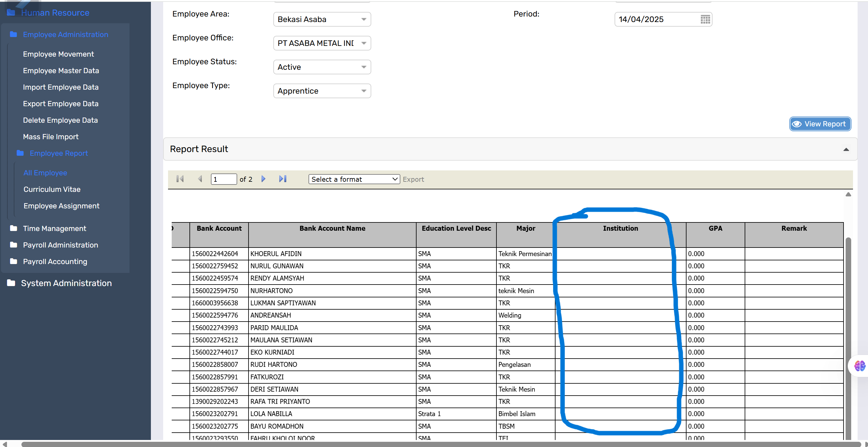Click Human Resource heading
868x447 pixels.
pyautogui.click(x=55, y=13)
